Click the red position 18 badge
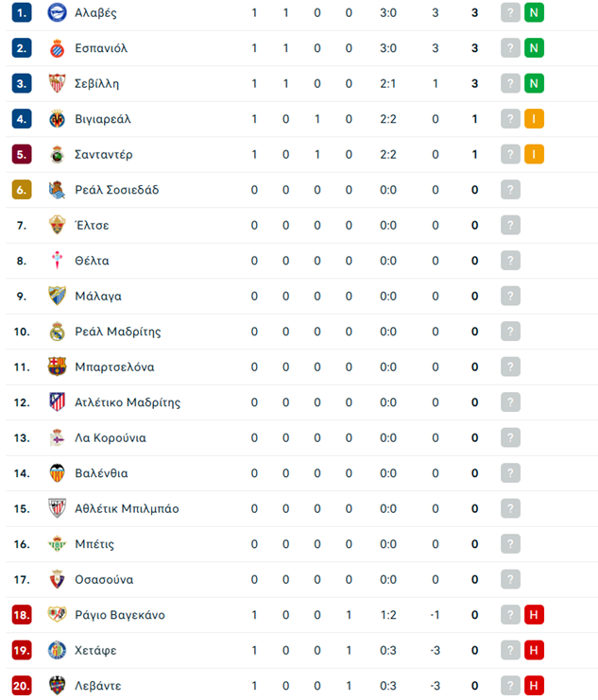The width and height of the screenshot is (598, 700). 22,615
